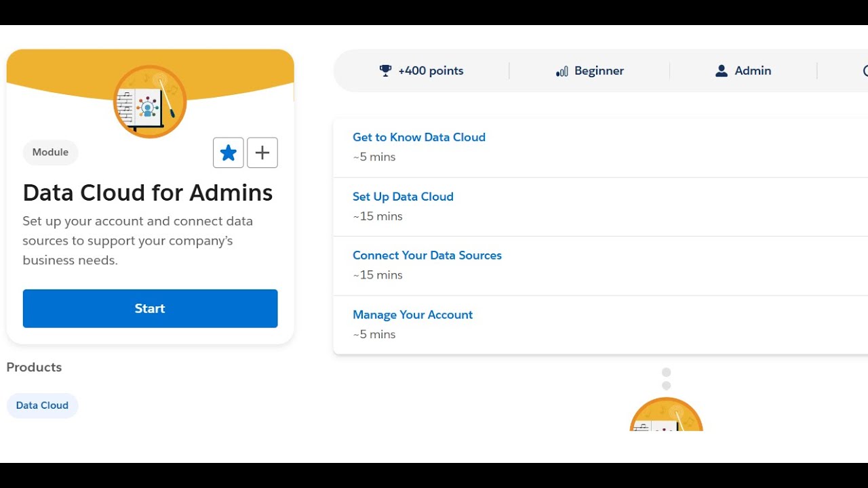Click the plus add-to-trailmix icon

coord(262,152)
